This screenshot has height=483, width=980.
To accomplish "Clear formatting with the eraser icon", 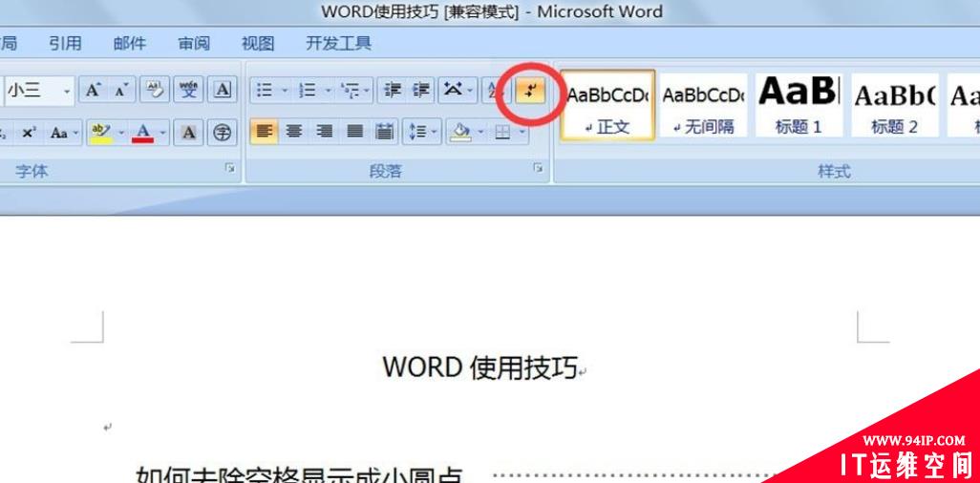I will coord(155,91).
